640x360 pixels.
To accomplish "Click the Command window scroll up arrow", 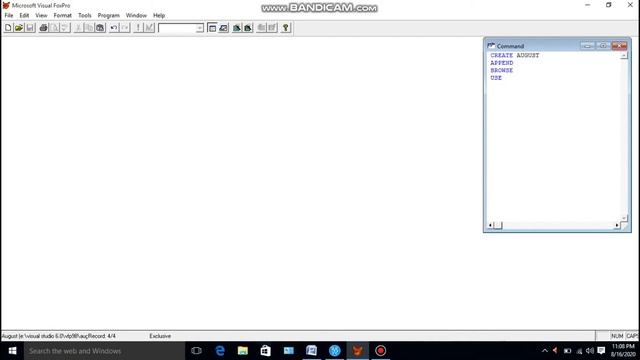I will click(624, 56).
